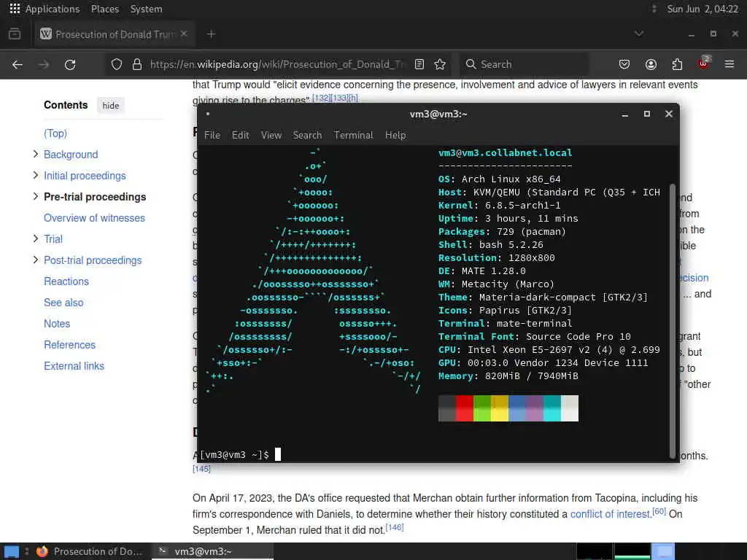
Task: Click the panel indicator icon near the clock
Action: pos(654,9)
